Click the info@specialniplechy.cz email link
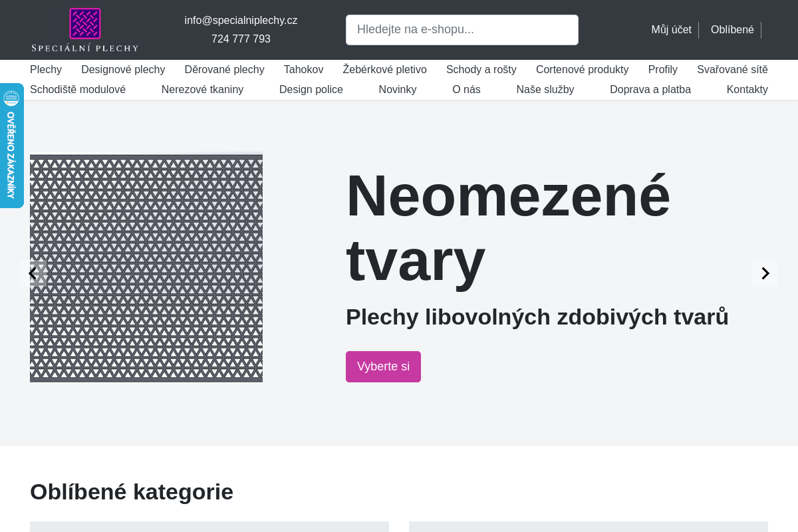 click(x=241, y=21)
